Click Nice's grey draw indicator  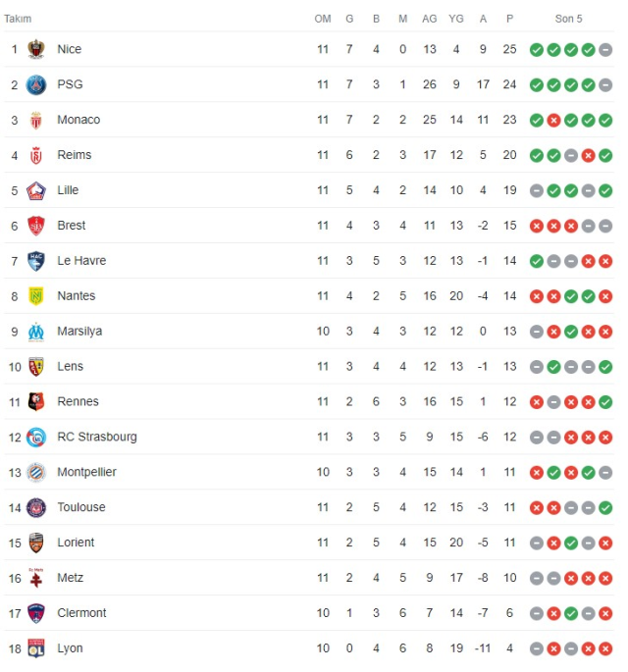pos(604,50)
